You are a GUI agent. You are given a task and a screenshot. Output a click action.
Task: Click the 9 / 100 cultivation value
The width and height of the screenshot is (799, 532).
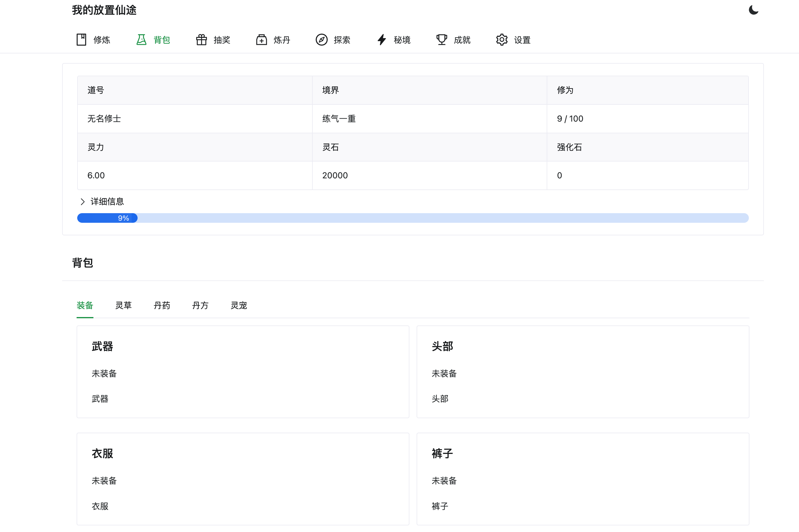[570, 119]
